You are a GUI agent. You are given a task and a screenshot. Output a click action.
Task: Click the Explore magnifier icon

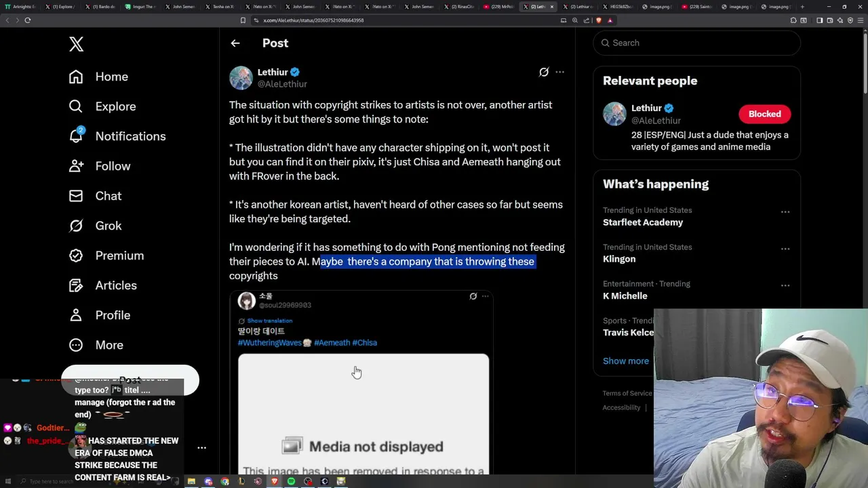click(x=76, y=106)
